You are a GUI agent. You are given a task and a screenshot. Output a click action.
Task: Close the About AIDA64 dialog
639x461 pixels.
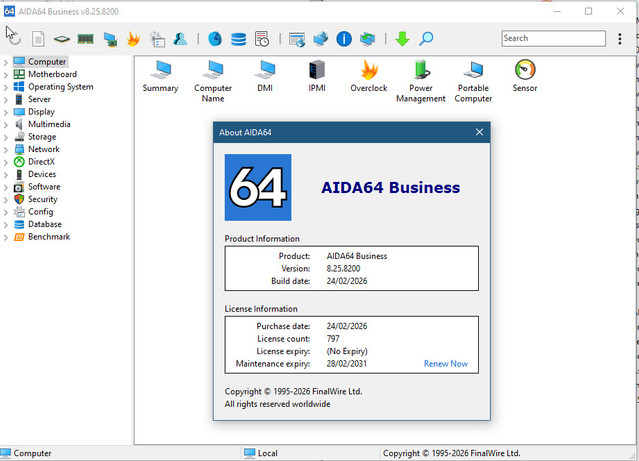[479, 132]
